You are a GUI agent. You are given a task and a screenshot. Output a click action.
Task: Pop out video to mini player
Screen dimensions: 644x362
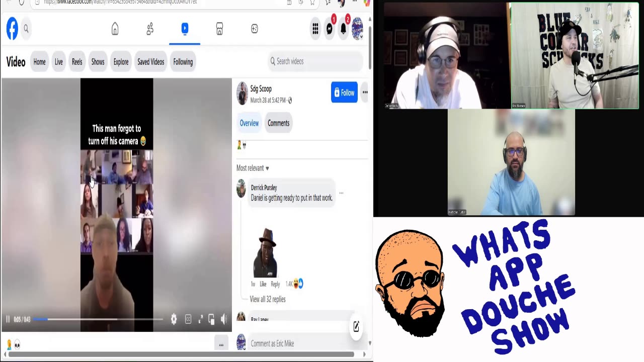click(x=211, y=319)
